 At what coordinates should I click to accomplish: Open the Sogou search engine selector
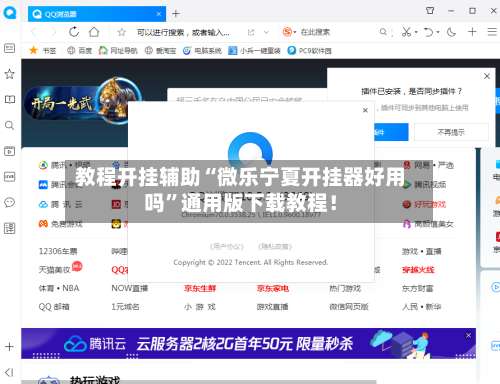tap(289, 32)
